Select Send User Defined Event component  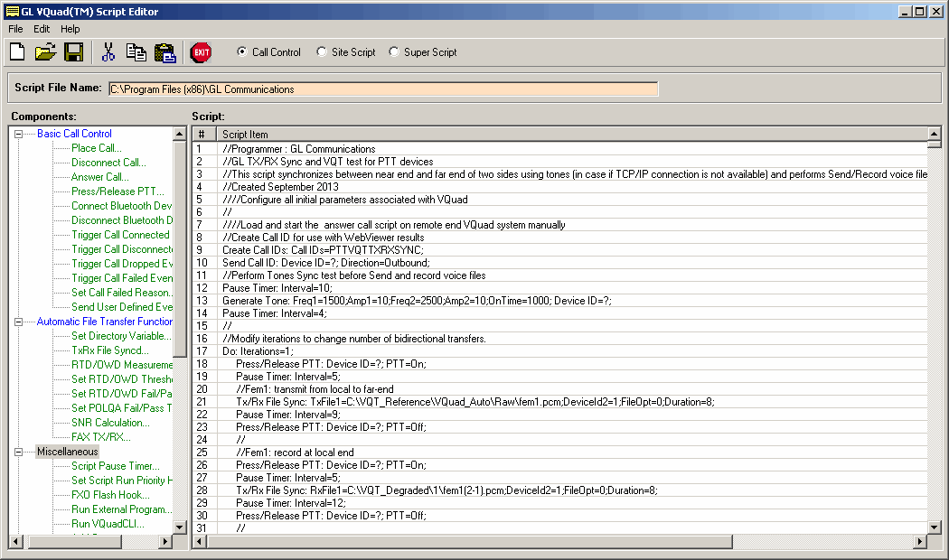(x=122, y=307)
